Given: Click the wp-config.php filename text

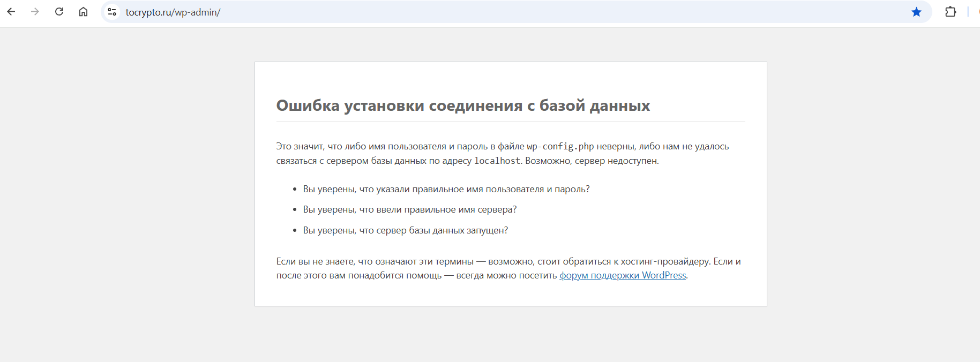Looking at the screenshot, I should tap(560, 146).
